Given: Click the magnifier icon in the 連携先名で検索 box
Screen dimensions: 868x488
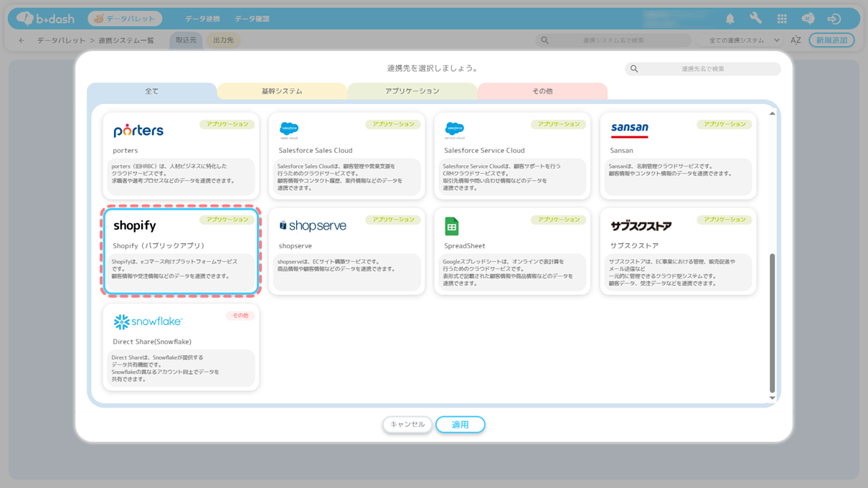Looking at the screenshot, I should (634, 69).
